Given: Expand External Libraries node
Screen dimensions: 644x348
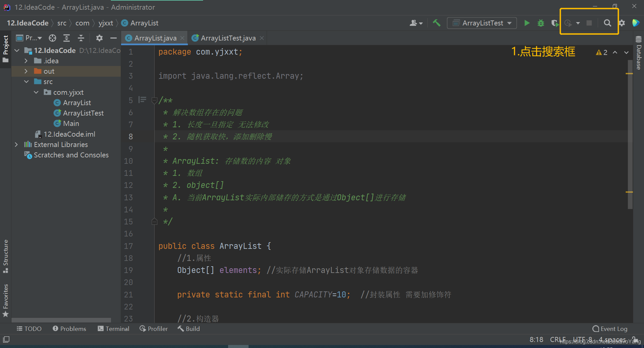Looking at the screenshot, I should 16,145.
